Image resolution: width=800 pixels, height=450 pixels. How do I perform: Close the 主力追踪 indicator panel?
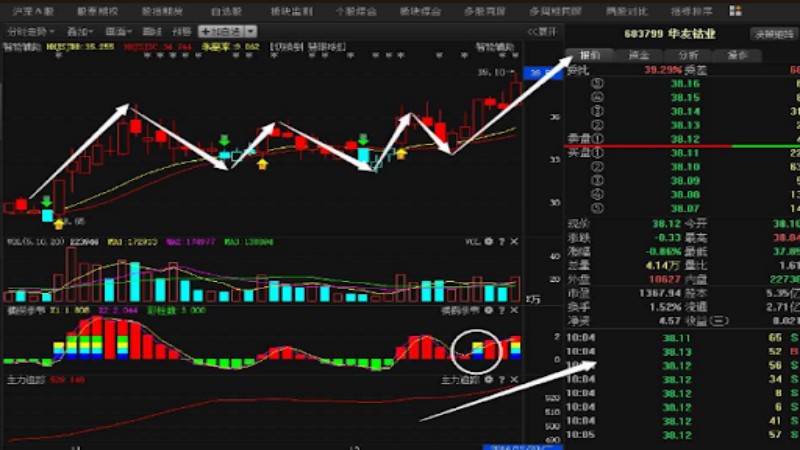pos(514,380)
